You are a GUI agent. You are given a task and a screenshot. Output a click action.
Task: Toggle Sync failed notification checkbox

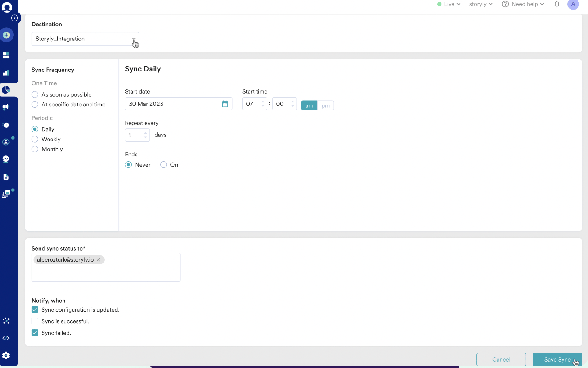point(35,333)
